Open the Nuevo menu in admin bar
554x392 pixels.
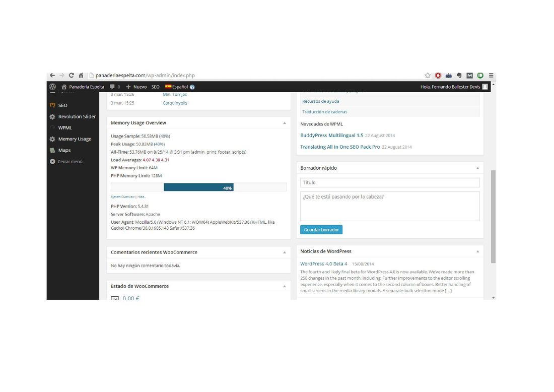coord(136,87)
